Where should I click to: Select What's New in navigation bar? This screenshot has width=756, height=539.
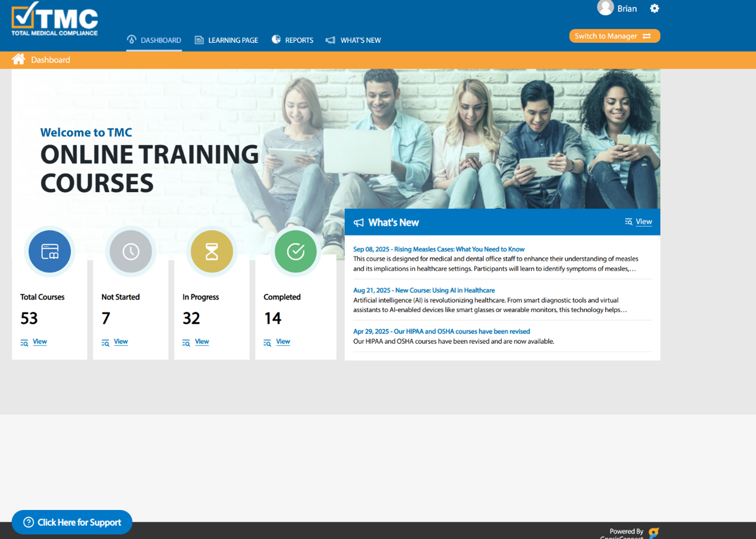pyautogui.click(x=354, y=40)
